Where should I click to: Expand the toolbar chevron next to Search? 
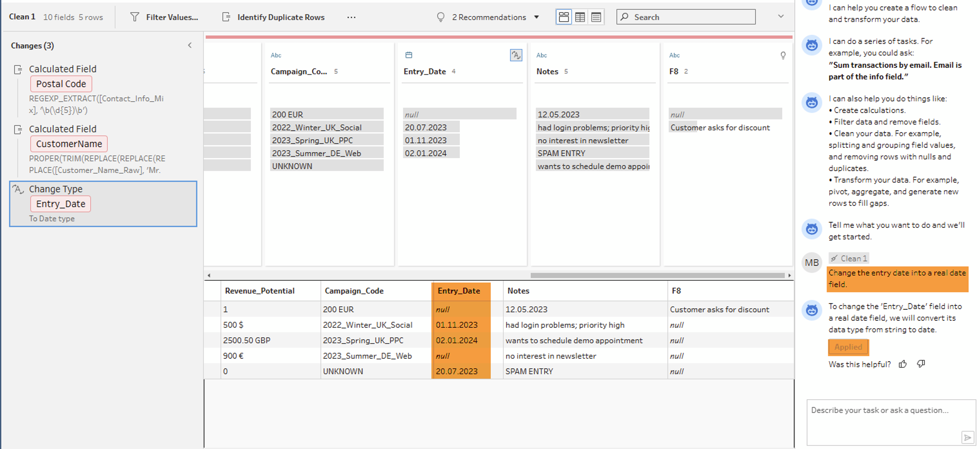pos(781,16)
